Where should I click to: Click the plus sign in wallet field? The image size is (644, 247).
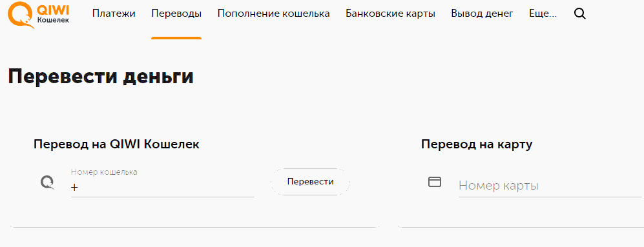tap(74, 188)
